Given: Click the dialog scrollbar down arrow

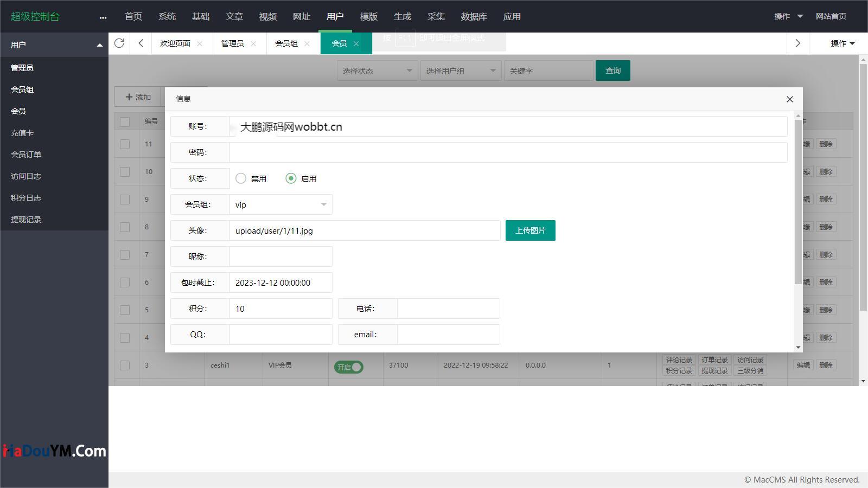Looking at the screenshot, I should point(798,348).
